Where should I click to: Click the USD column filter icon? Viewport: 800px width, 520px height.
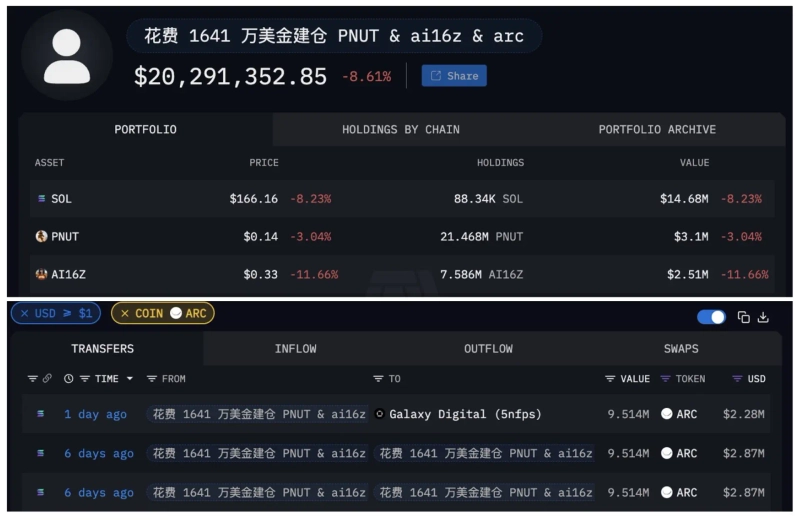pos(738,379)
